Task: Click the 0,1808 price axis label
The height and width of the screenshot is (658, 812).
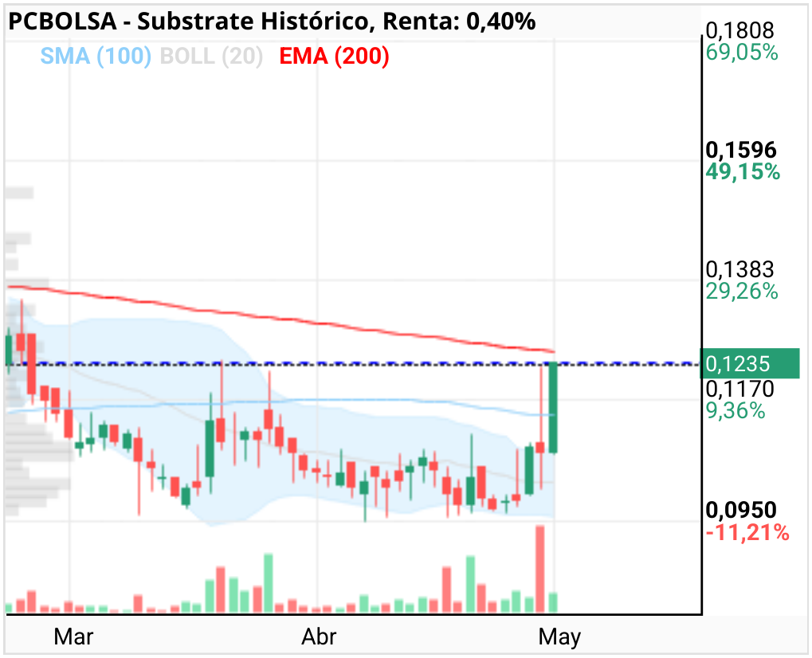Action: tap(739, 30)
